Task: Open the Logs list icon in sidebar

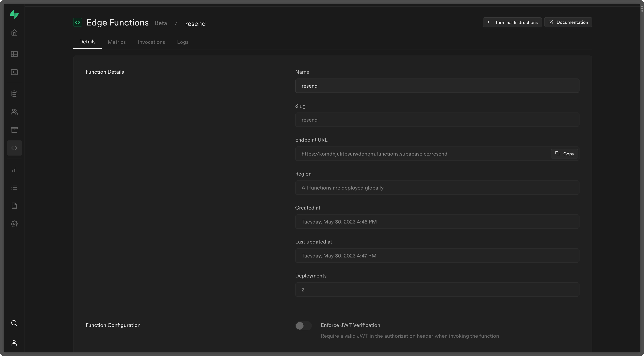Action: click(14, 188)
